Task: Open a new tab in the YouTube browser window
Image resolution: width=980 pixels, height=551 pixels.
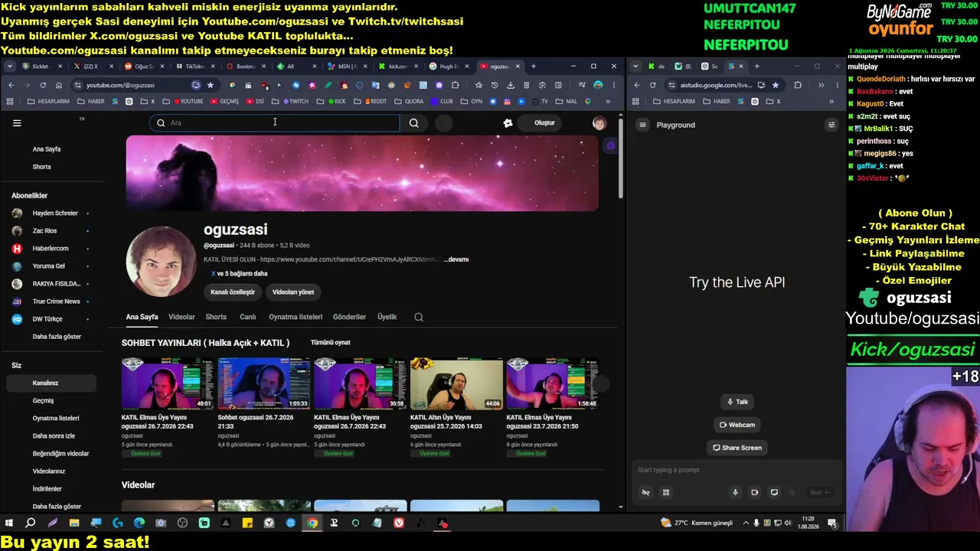Action: click(x=534, y=67)
